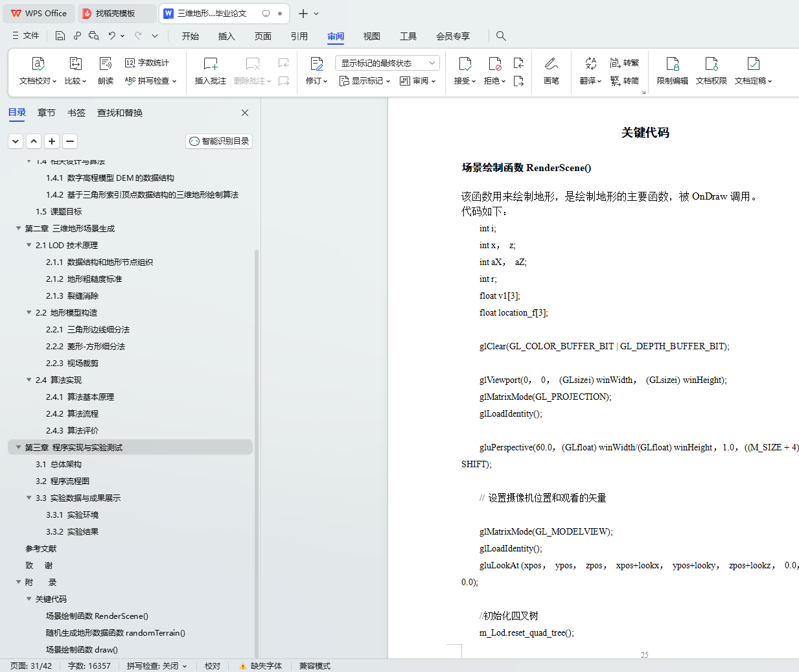799x672 pixels.
Task: Open the 显示标记的最终状态 dropdown
Action: [388, 63]
